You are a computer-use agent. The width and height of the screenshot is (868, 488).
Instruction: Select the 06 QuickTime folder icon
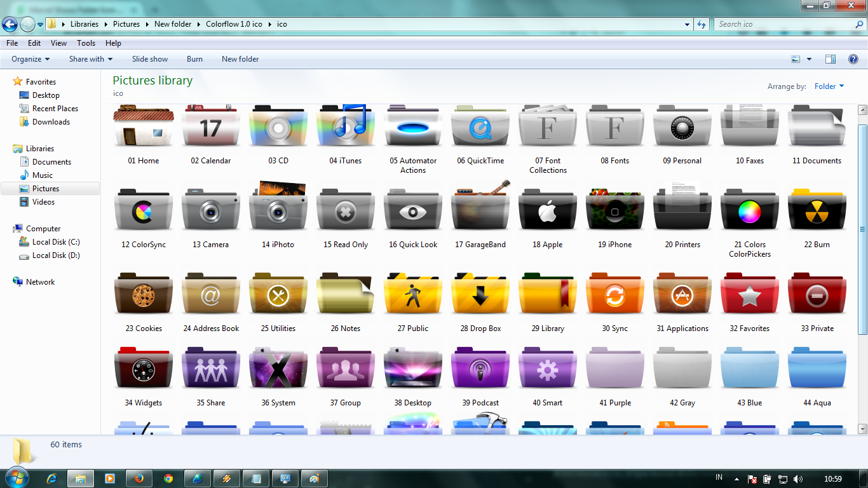tap(480, 127)
